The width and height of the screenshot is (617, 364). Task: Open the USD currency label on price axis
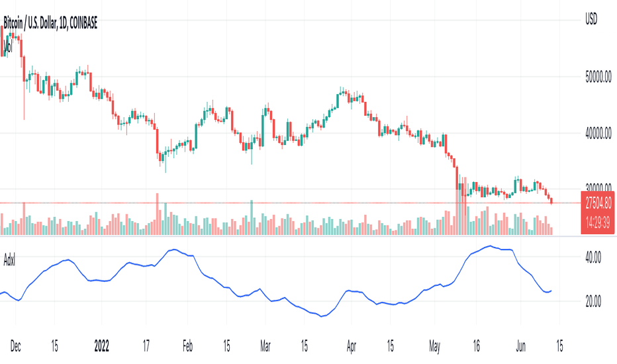coord(591,19)
